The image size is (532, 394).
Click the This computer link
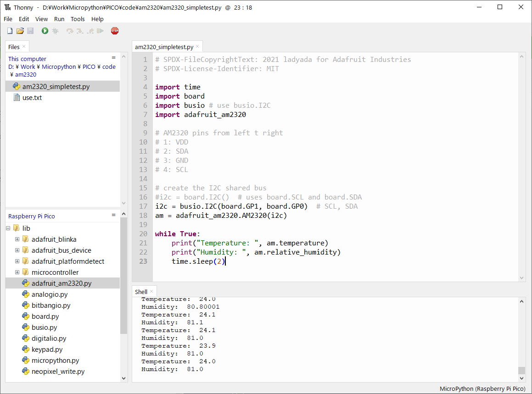pos(27,59)
